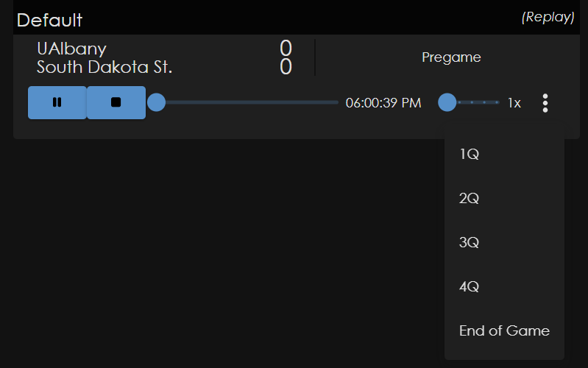Choose 4Q from the menu

click(470, 287)
